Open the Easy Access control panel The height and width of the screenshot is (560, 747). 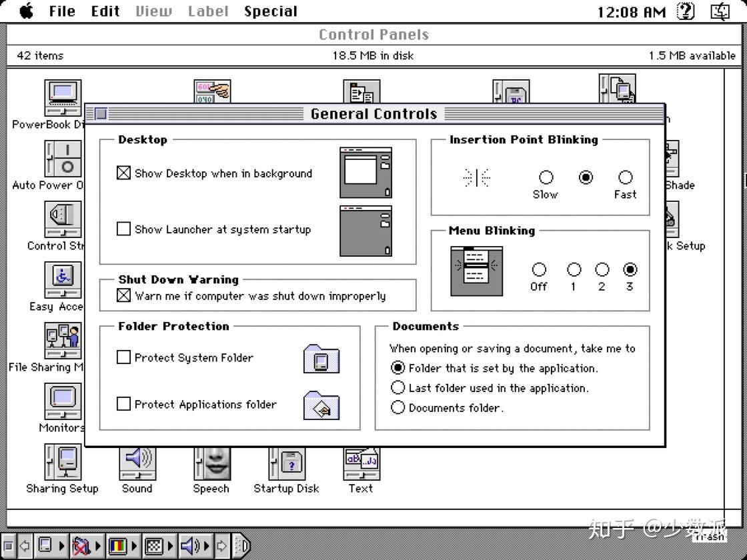point(62,280)
